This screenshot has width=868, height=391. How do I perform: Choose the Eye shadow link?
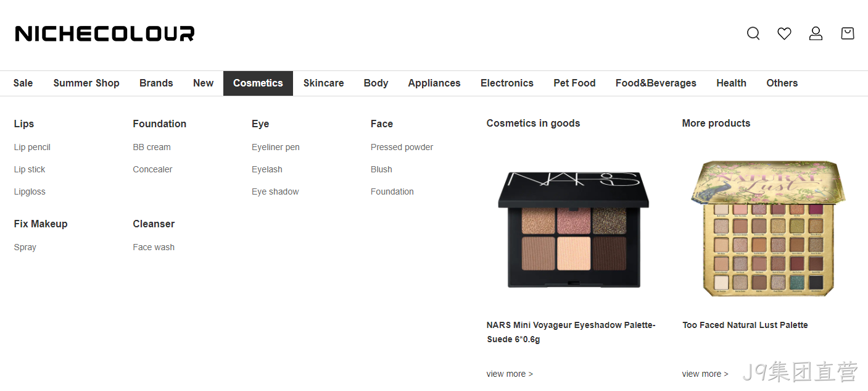coord(275,191)
